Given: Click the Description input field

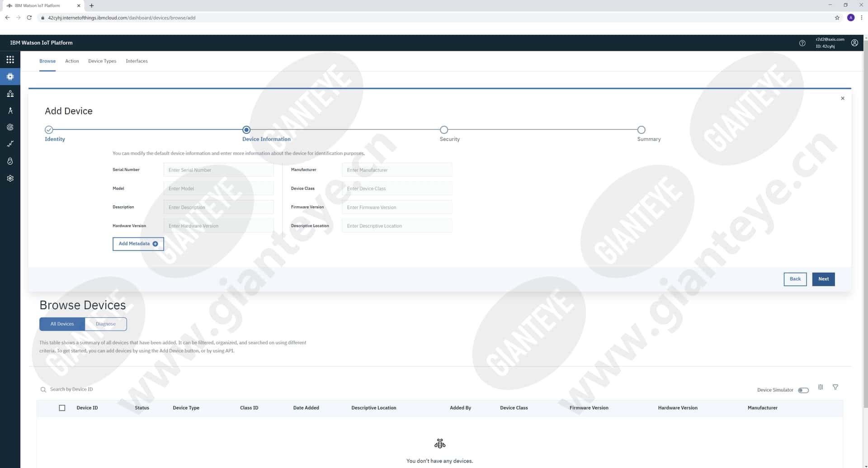Looking at the screenshot, I should (x=218, y=207).
